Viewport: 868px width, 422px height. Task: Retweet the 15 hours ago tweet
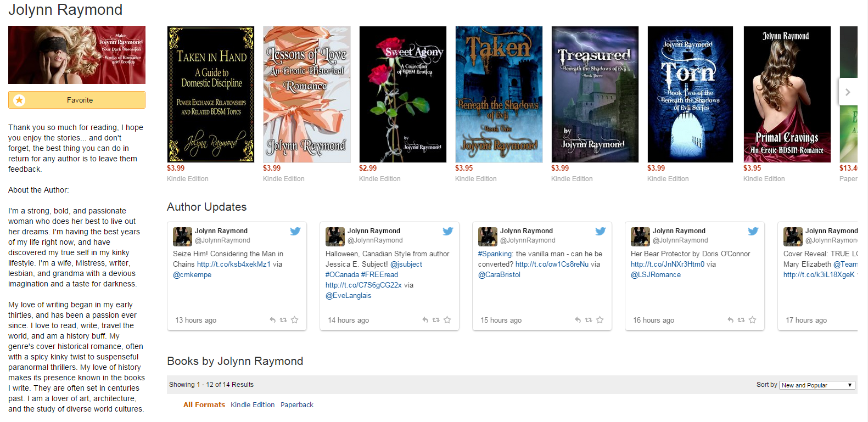(x=589, y=320)
